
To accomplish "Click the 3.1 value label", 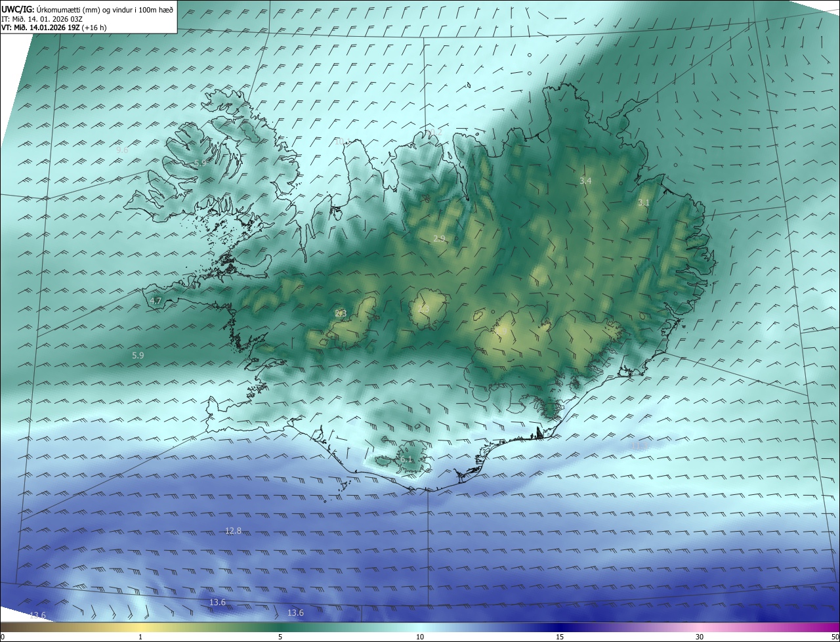I will point(644,203).
